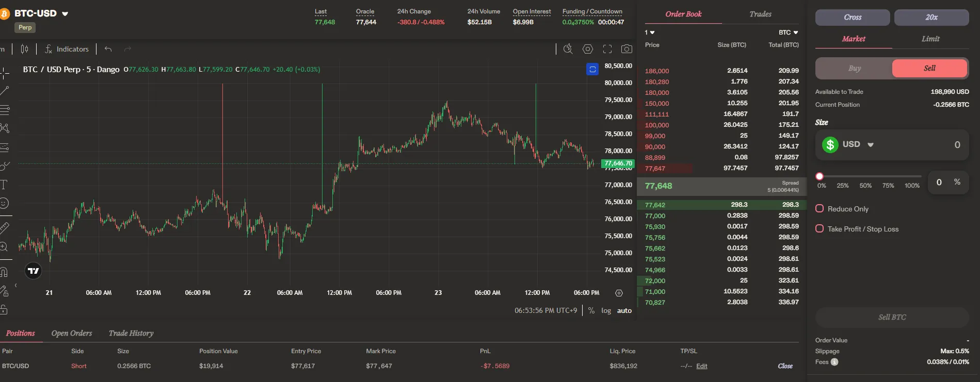Viewport: 980px width, 382px height.
Task: Enable Take Profit / Stop Loss checkbox
Action: (820, 229)
